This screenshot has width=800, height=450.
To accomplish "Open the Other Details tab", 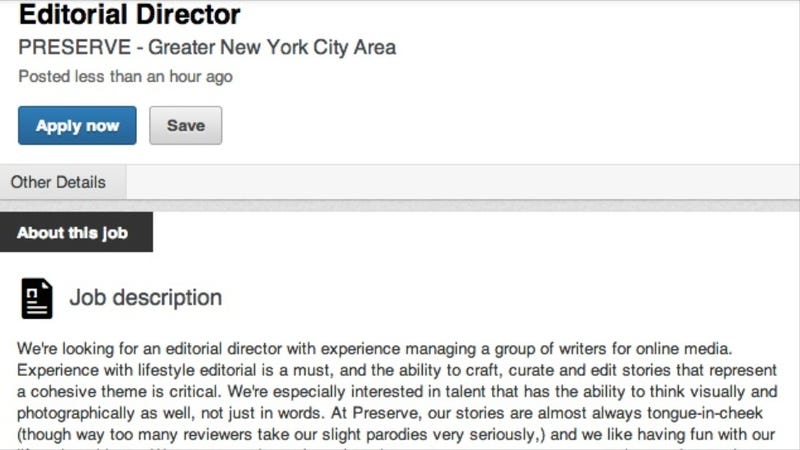I will [58, 182].
